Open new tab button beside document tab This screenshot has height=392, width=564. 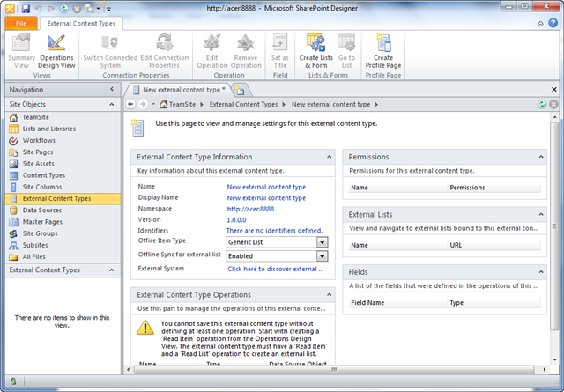240,90
